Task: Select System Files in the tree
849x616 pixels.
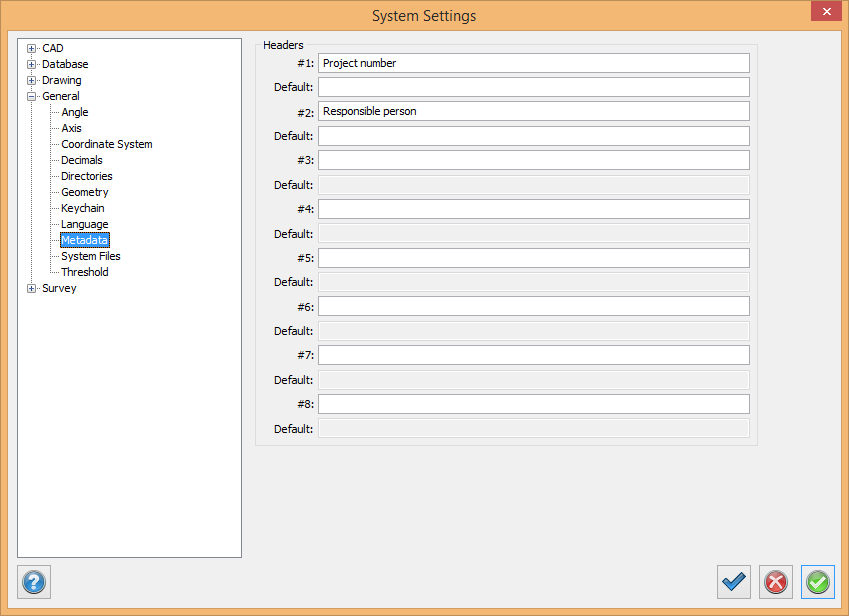Action: coord(90,256)
